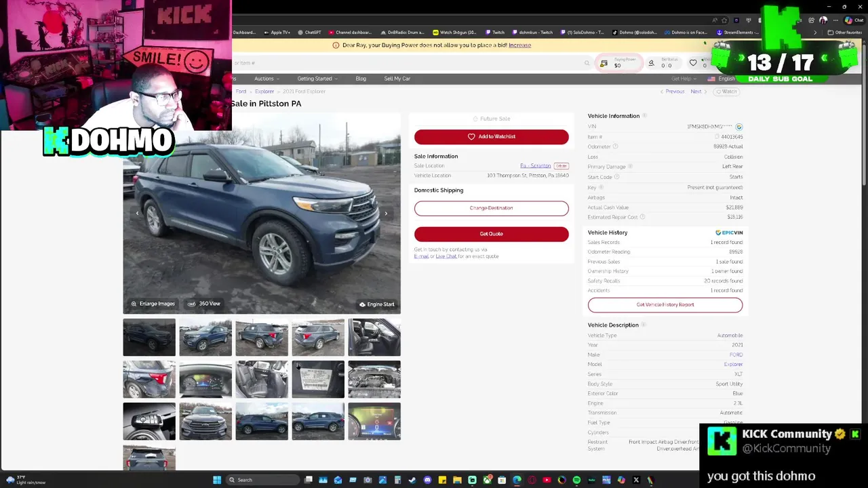Screen dimensions: 868x488
Task: Open the Windows Start menu
Action: point(217,480)
